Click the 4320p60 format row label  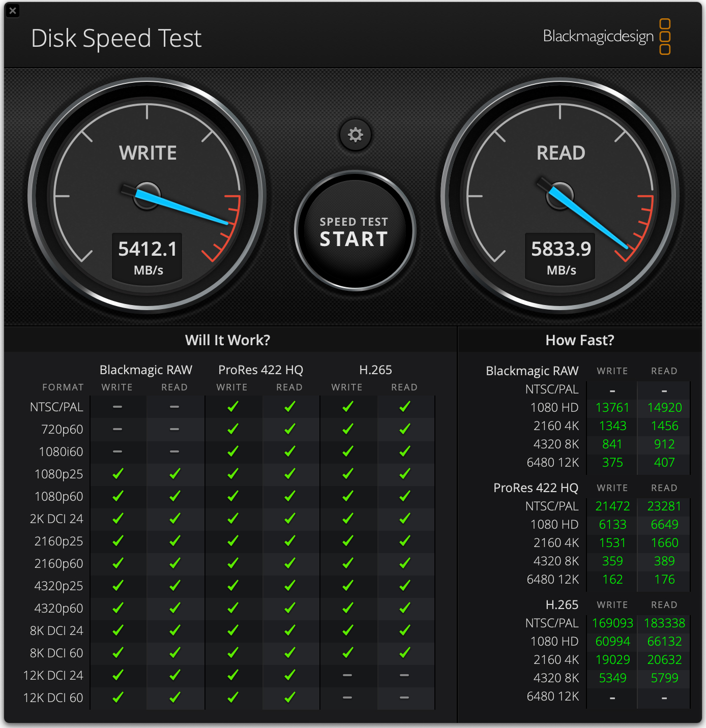pos(58,609)
